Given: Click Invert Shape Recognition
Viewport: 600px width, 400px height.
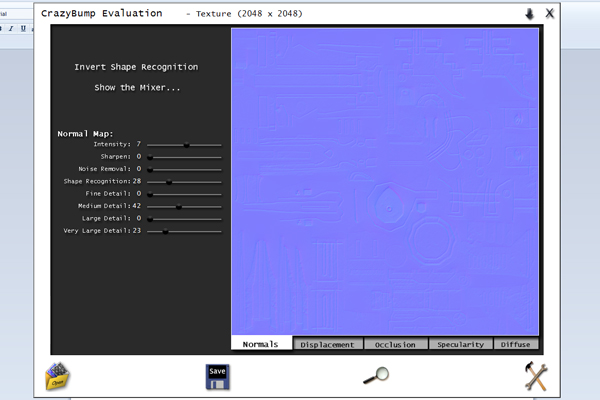Looking at the screenshot, I should point(136,67).
